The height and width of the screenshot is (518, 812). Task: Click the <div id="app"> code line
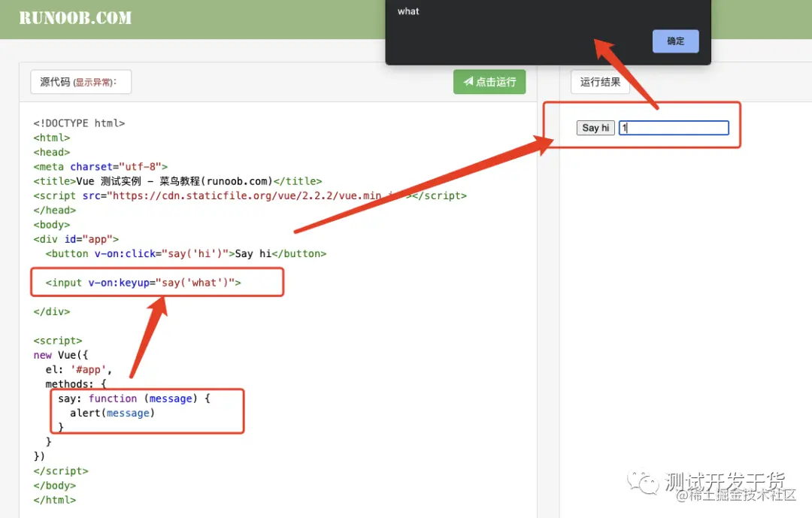pyautogui.click(x=76, y=239)
